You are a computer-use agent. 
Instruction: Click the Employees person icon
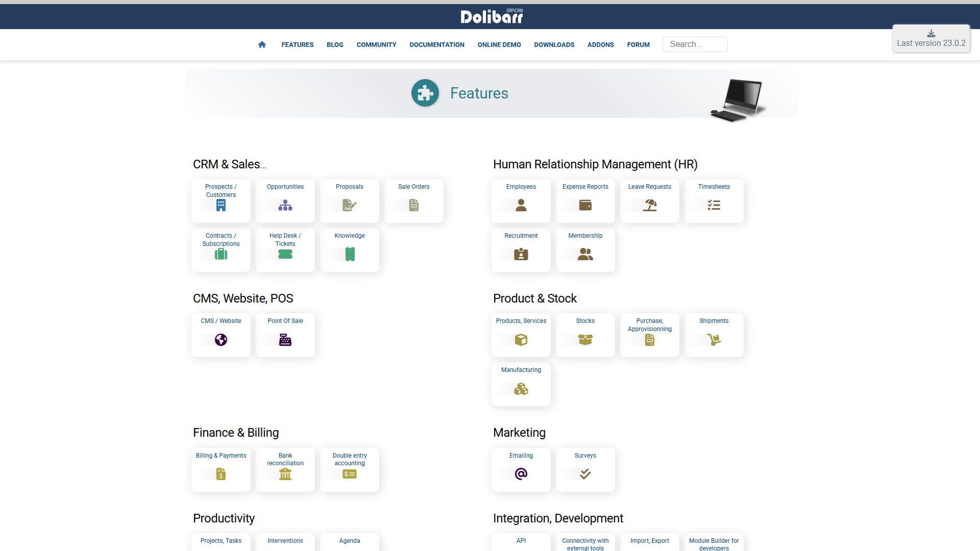point(521,205)
